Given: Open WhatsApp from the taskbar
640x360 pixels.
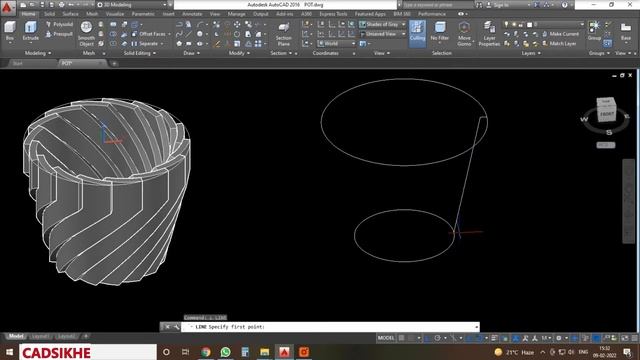Looking at the screenshot, I should click(x=225, y=352).
